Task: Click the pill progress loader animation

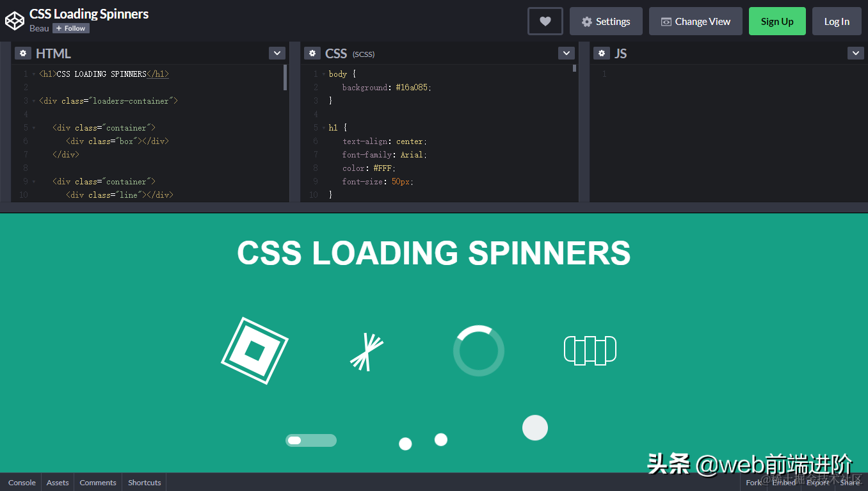Action: [311, 440]
